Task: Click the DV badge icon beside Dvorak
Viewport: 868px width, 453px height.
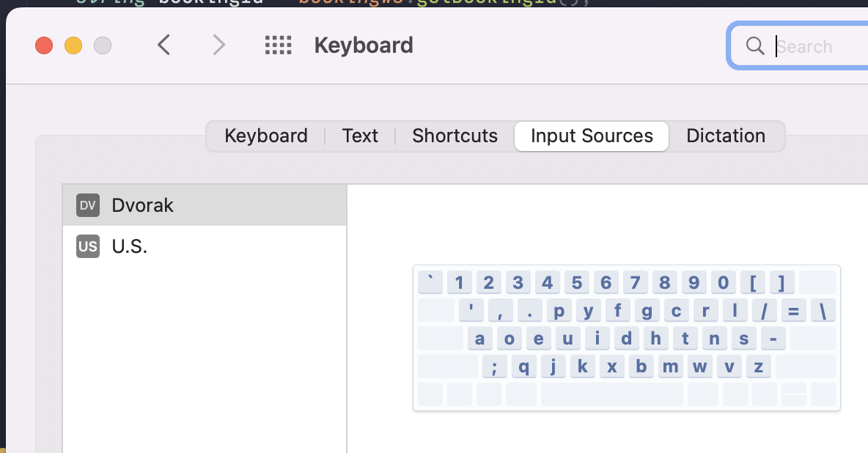Action: [x=88, y=205]
